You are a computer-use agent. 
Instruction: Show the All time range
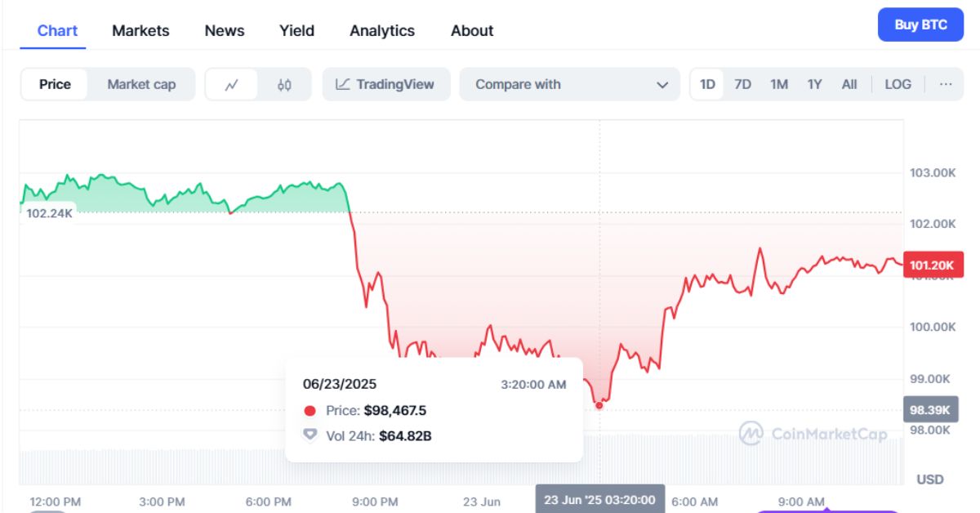pyautogui.click(x=849, y=84)
